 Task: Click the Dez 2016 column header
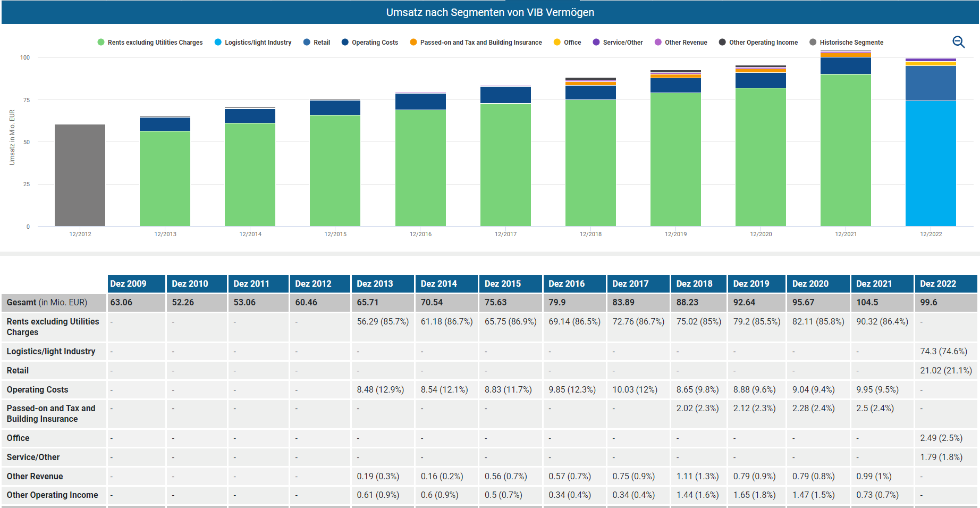574,284
